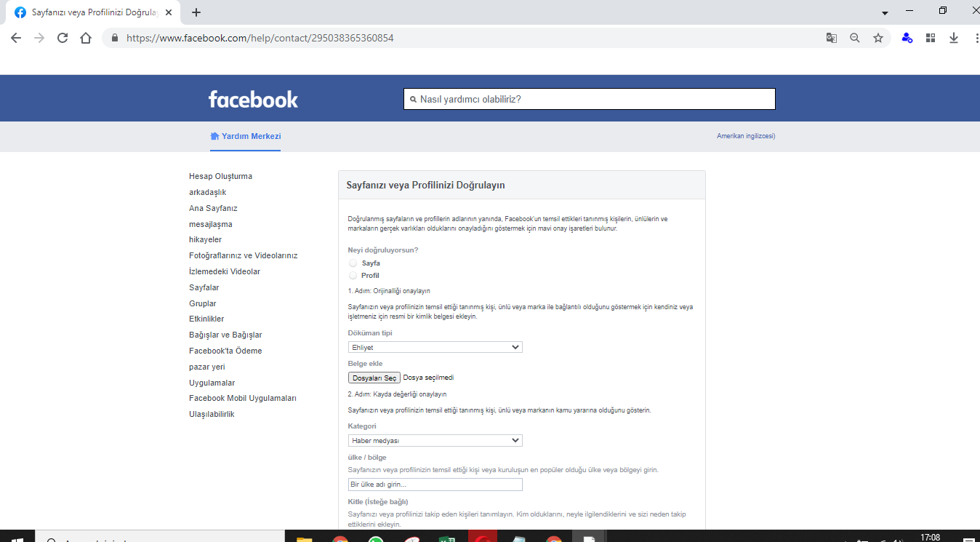The image size is (980, 542).
Task: Open Facebook'ta Ödeme in the sidebar
Action: pos(225,351)
